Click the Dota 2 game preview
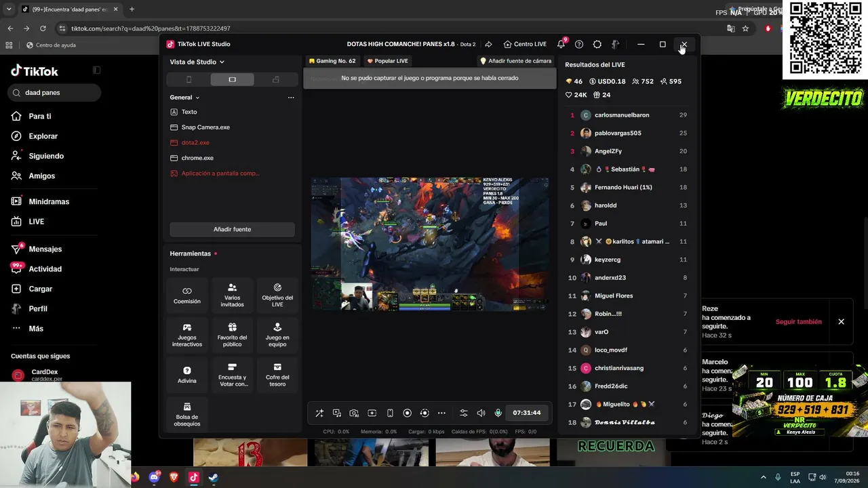 [x=430, y=244]
